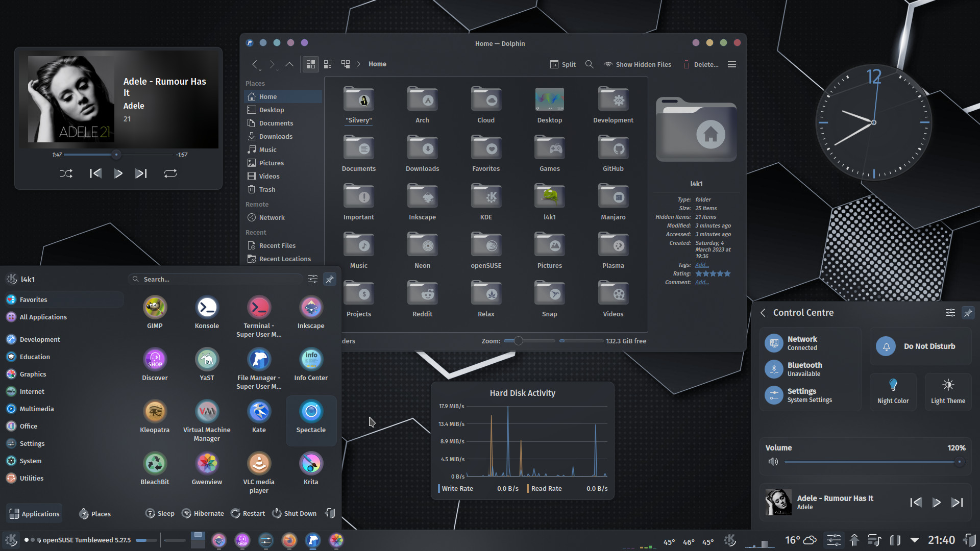The width and height of the screenshot is (980, 551).
Task: Select All Applications category
Action: click(64, 317)
